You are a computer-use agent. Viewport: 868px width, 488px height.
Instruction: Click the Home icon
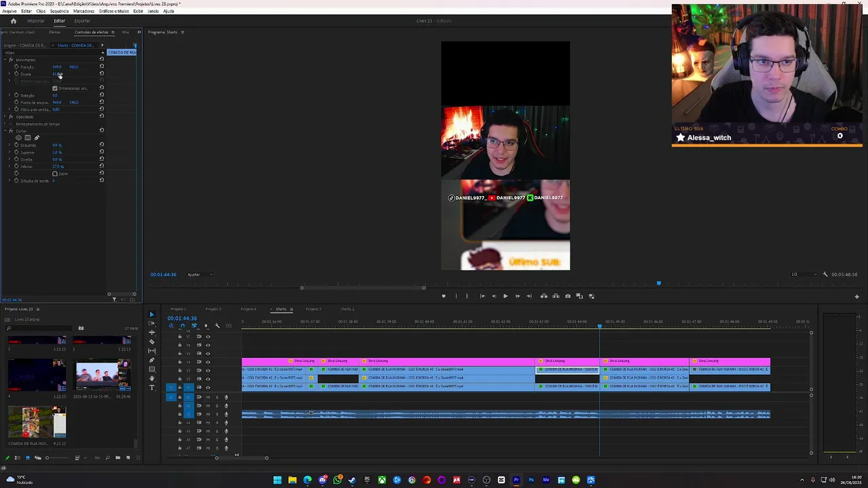pos(13,20)
